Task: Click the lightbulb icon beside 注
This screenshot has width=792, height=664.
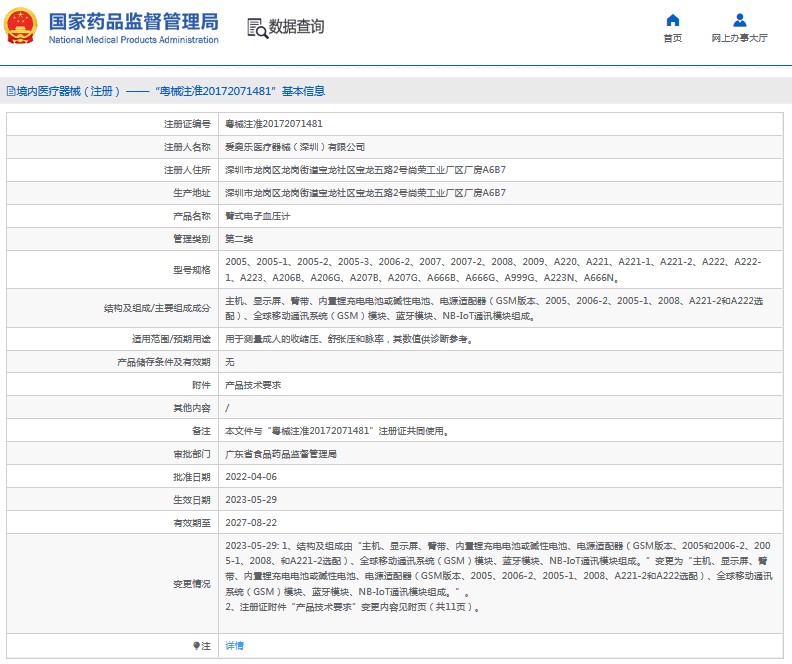Action: [196, 646]
